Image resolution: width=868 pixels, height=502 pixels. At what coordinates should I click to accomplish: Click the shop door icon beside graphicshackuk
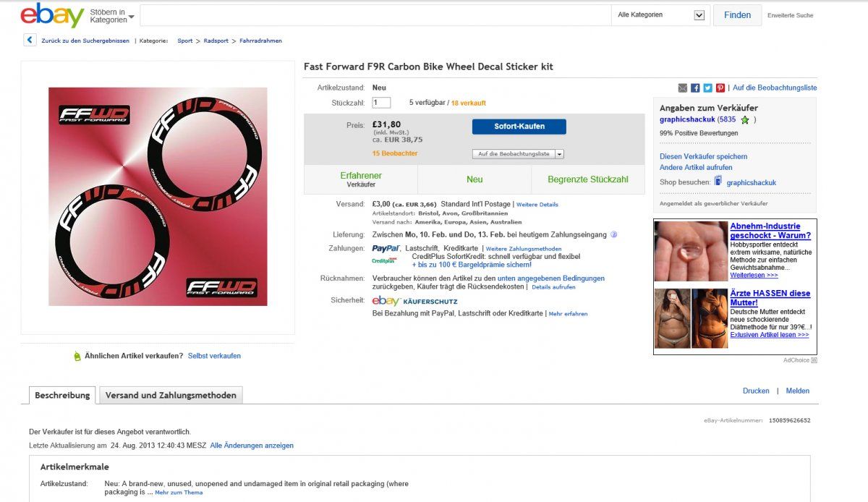click(718, 182)
